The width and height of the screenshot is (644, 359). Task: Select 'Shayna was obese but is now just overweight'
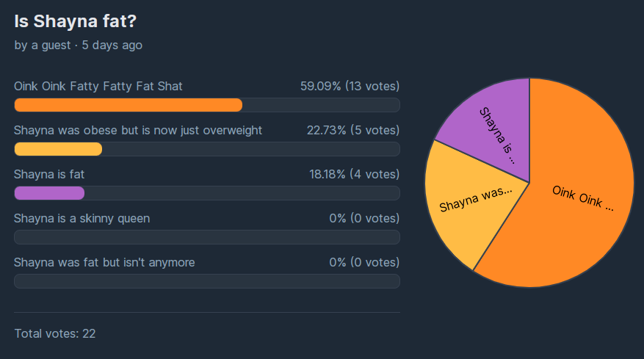coord(138,130)
